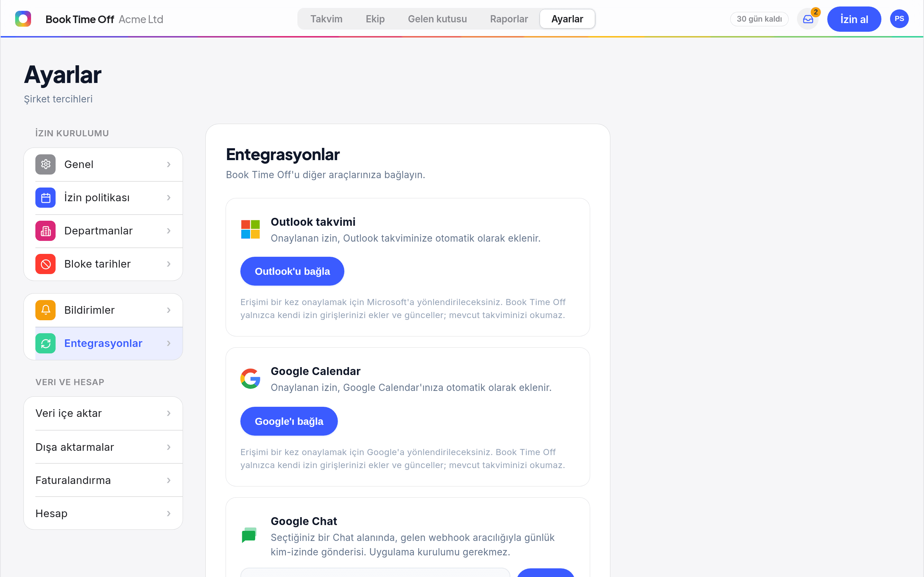Click the Google'ı bağla button
Viewport: 924px width, 577px height.
tap(289, 421)
